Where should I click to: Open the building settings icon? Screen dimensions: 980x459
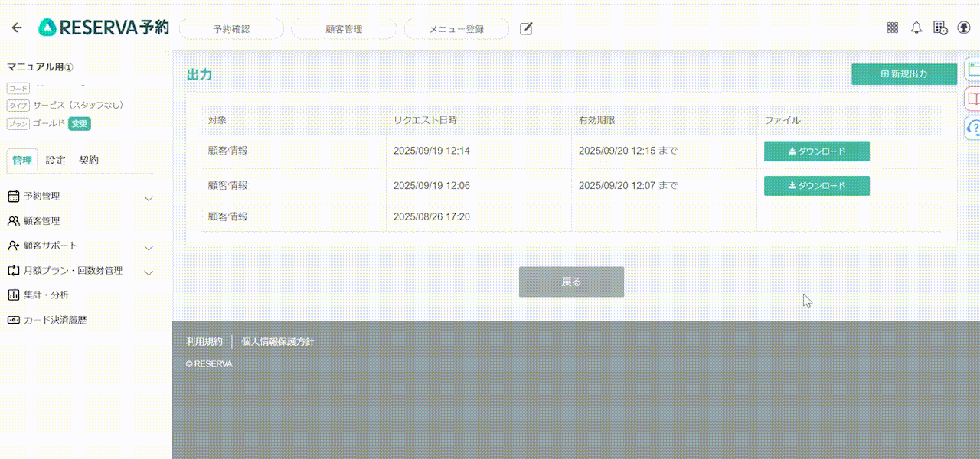940,28
